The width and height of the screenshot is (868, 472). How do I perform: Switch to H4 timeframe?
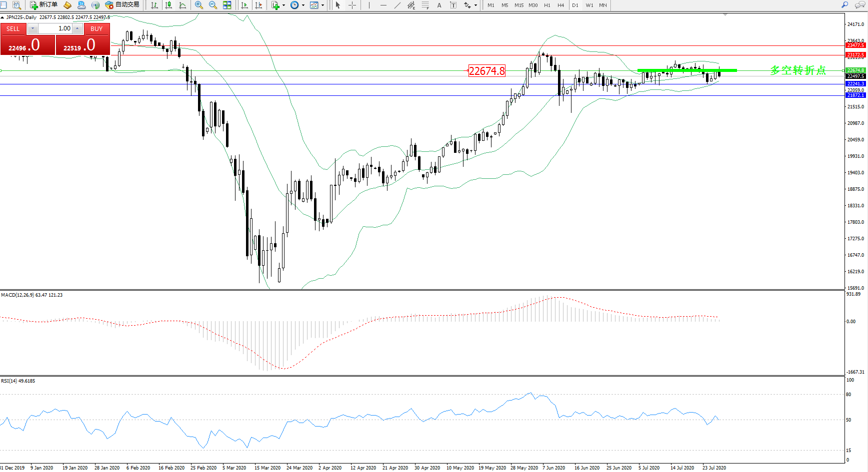pyautogui.click(x=560, y=5)
